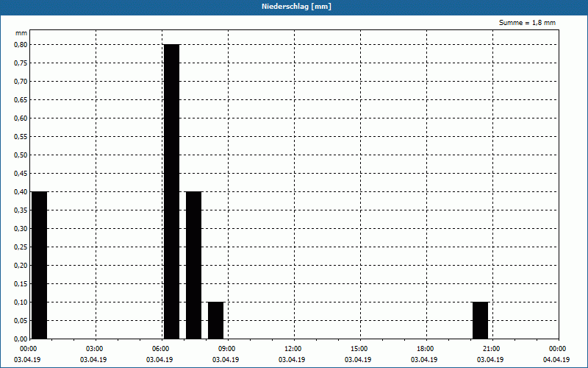Click the 0,10 y-axis label
Image resolution: width=588 pixels, height=368 pixels.
21,302
